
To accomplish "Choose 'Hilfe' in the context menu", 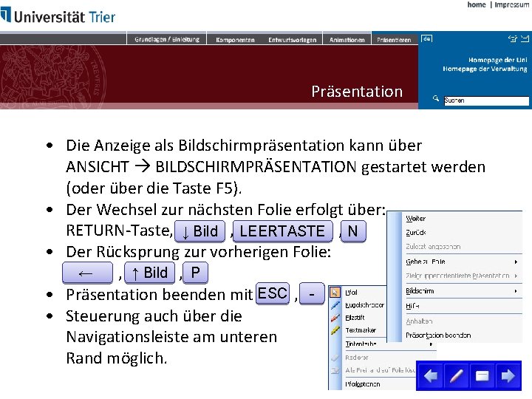I will [x=412, y=306].
